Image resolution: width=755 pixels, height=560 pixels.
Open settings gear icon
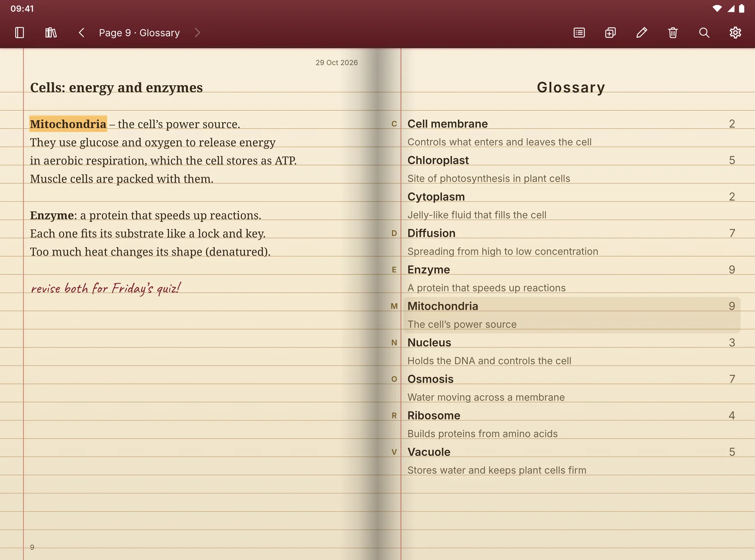tap(735, 33)
